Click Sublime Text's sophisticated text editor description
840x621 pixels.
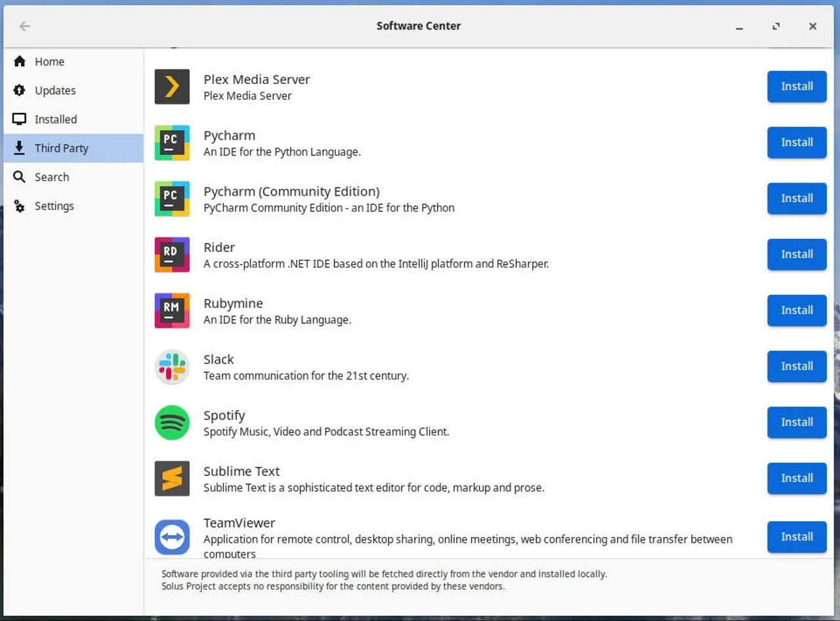pos(374,488)
